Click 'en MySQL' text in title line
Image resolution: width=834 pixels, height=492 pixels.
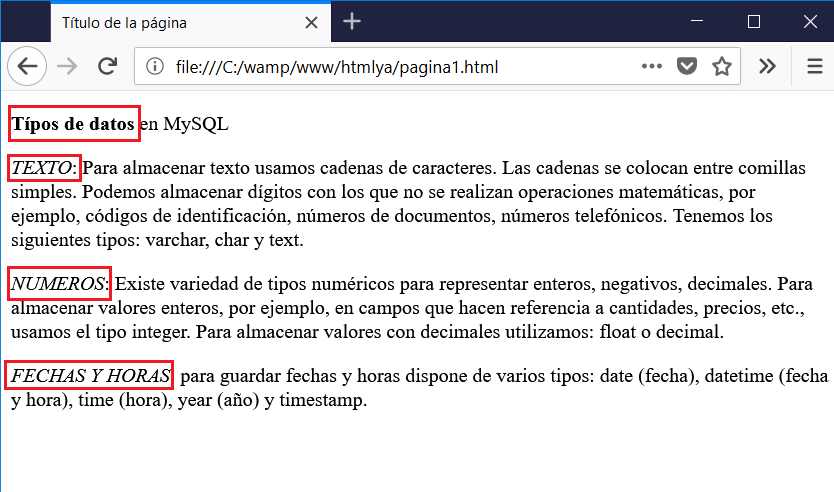click(x=184, y=124)
